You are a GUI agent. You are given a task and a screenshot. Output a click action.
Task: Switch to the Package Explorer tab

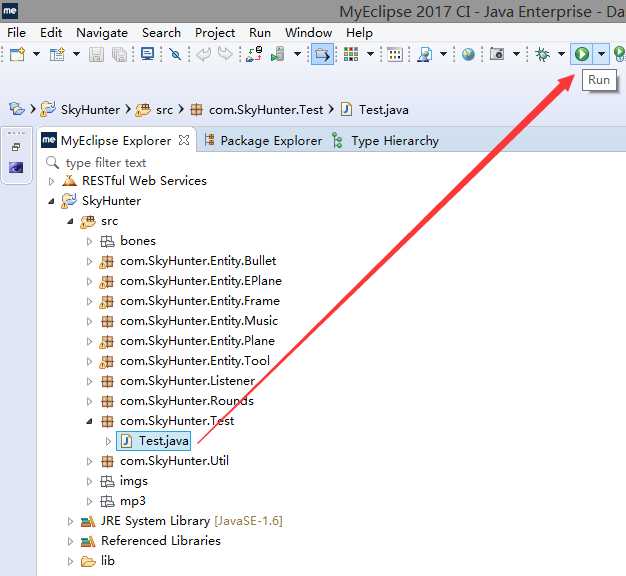[271, 141]
